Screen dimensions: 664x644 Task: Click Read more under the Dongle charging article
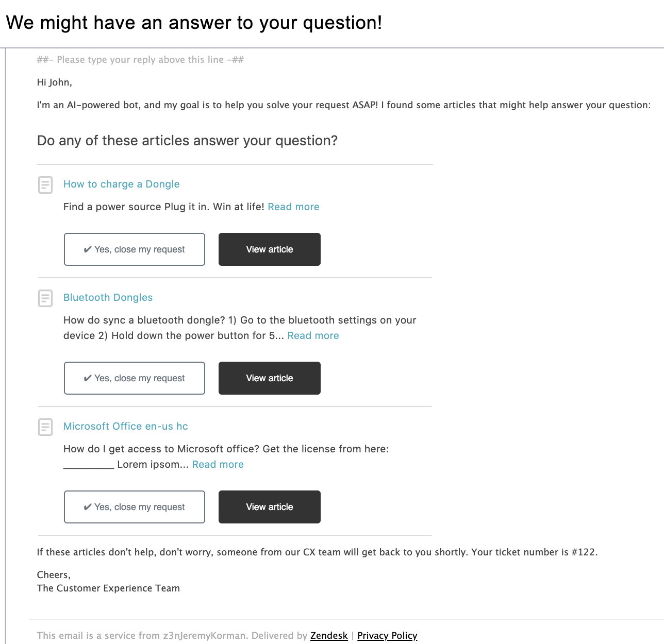coord(293,207)
